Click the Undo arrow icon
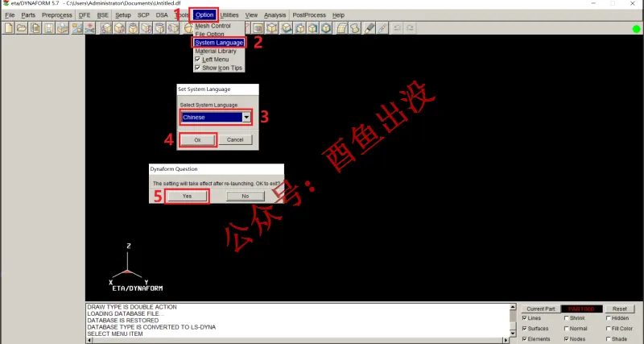Image resolution: width=644 pixels, height=344 pixels. click(x=397, y=28)
